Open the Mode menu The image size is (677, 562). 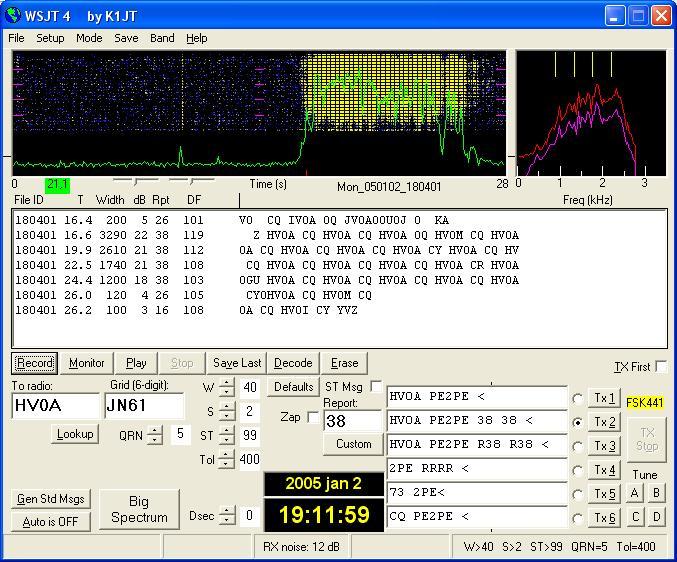(89, 38)
